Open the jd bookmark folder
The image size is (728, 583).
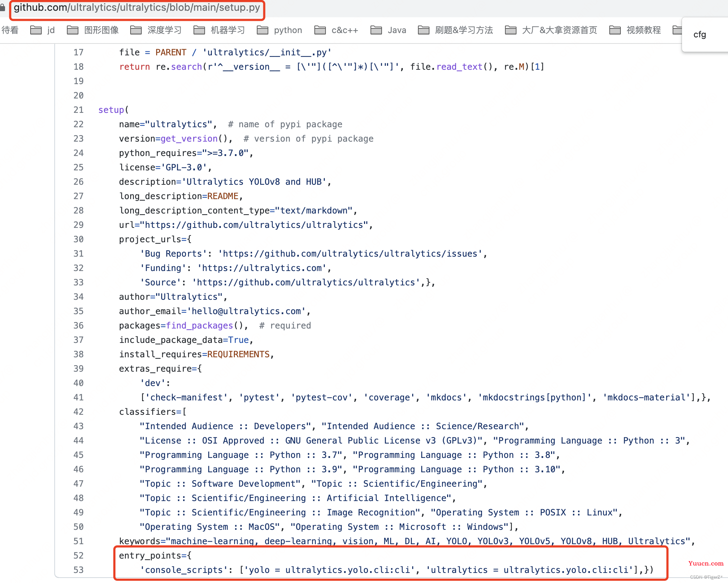[42, 30]
